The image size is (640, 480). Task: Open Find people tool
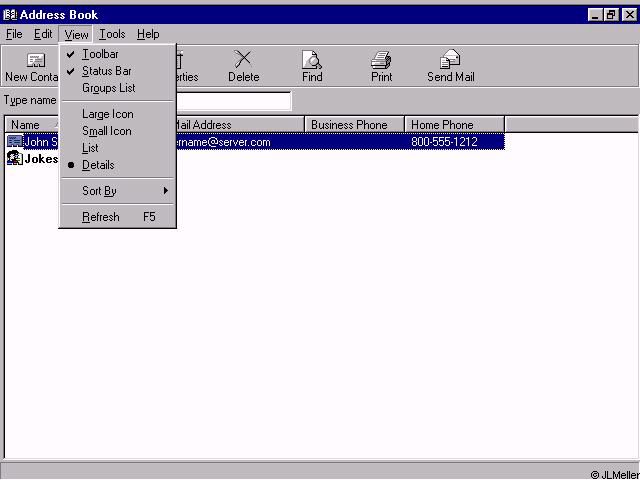pos(312,61)
